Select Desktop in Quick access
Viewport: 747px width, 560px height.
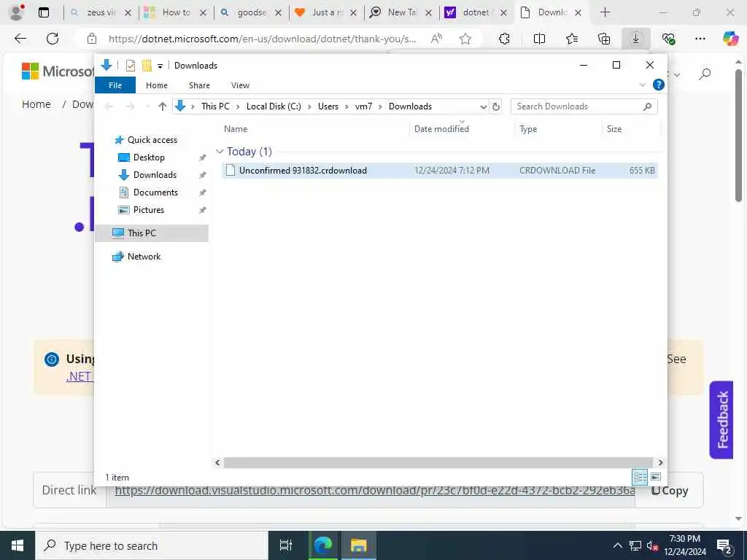149,157
